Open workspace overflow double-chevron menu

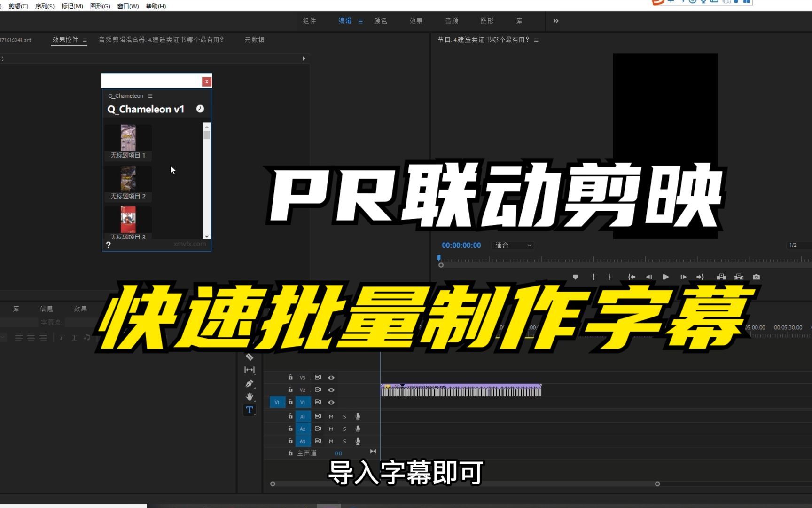556,21
